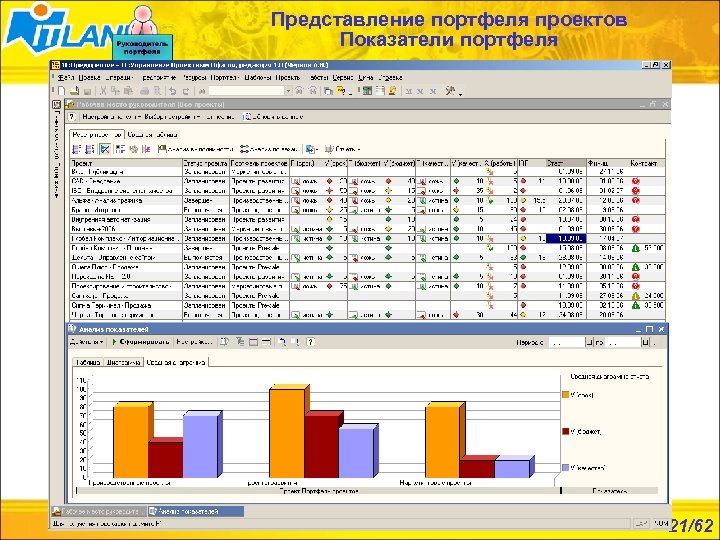
Task: Switch to Рабочее место руководителя in bottom window bar
Action: [99, 511]
